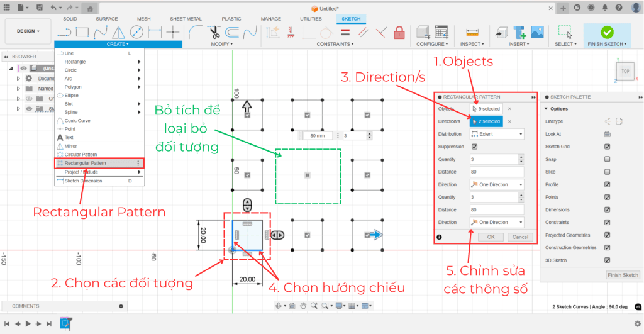Enable the Snap checkbox
Image resolution: width=644 pixels, height=334 pixels.
click(x=607, y=159)
